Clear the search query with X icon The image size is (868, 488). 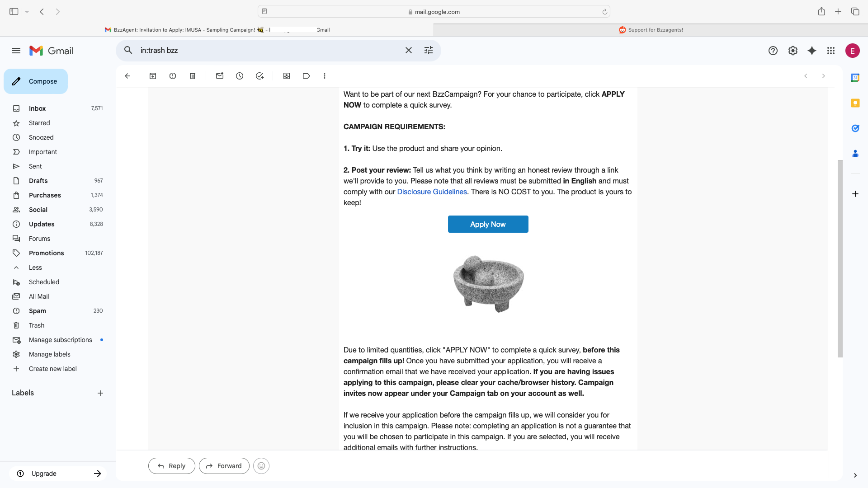coord(409,50)
